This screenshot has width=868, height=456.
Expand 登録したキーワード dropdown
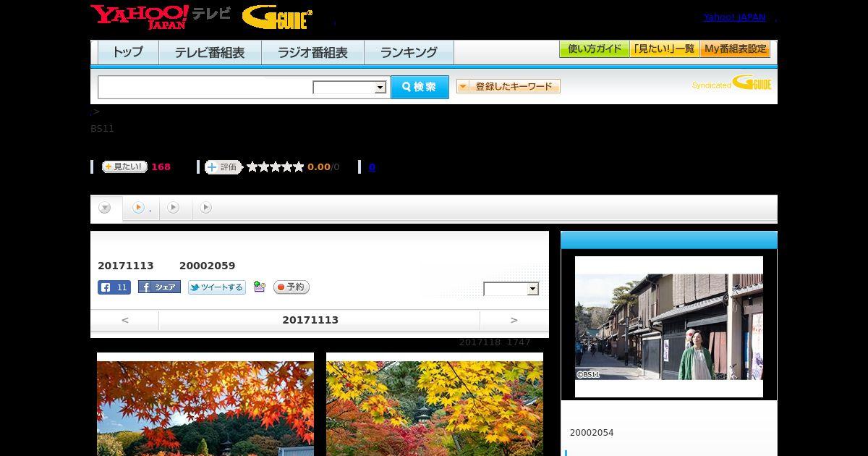509,87
